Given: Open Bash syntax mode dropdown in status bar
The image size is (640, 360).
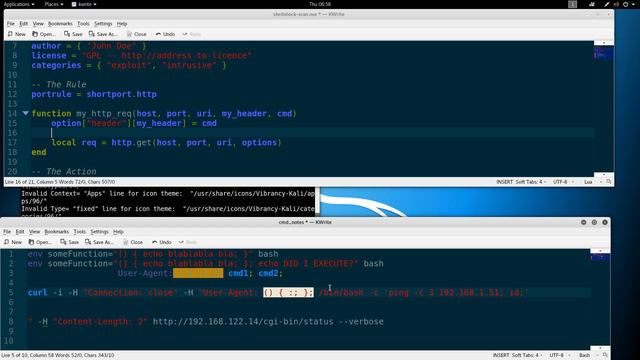Looking at the screenshot, I should [588, 355].
